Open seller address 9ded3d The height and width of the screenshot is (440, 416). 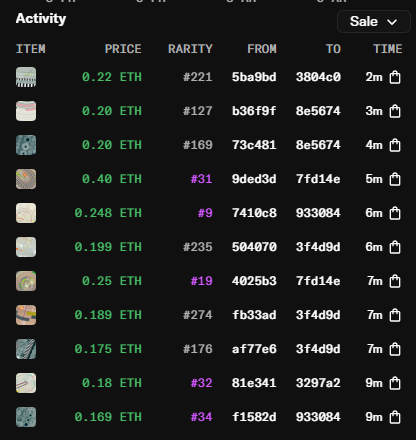click(x=254, y=179)
